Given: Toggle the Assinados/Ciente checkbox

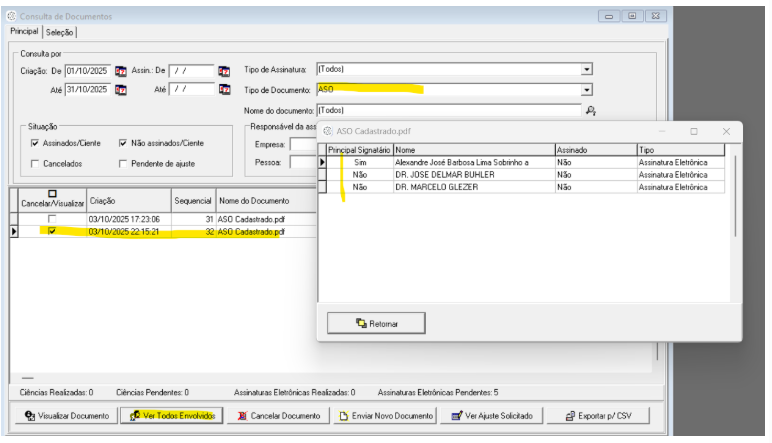Looking at the screenshot, I should tap(35, 143).
